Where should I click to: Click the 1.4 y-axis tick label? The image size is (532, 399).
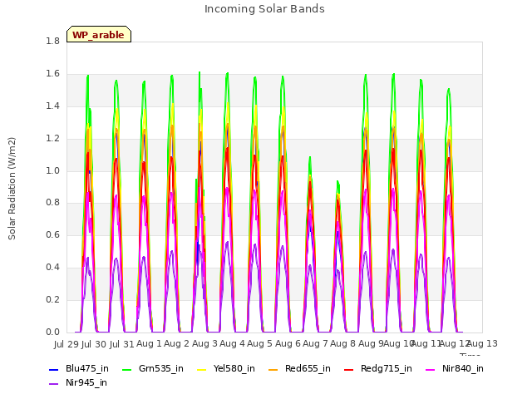(x=52, y=106)
